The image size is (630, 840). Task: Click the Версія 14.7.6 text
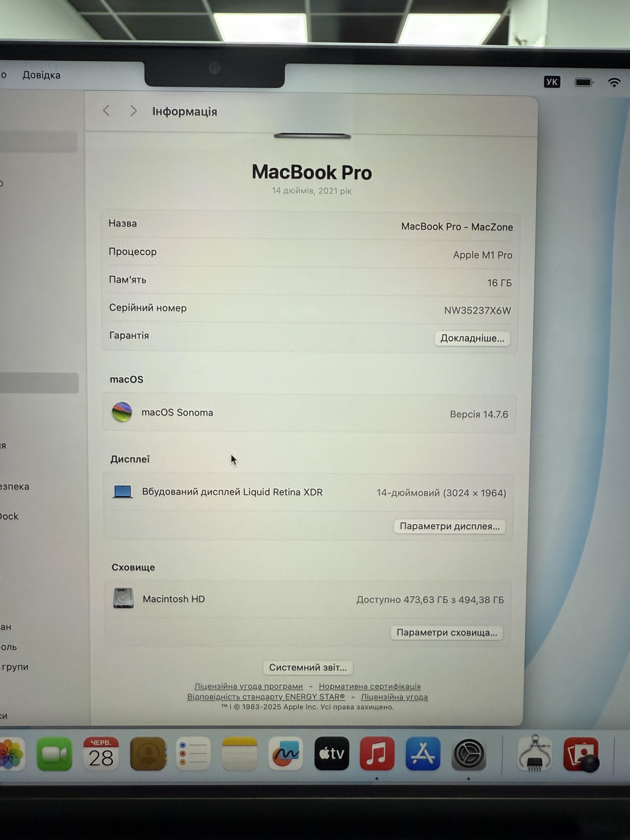pos(479,414)
